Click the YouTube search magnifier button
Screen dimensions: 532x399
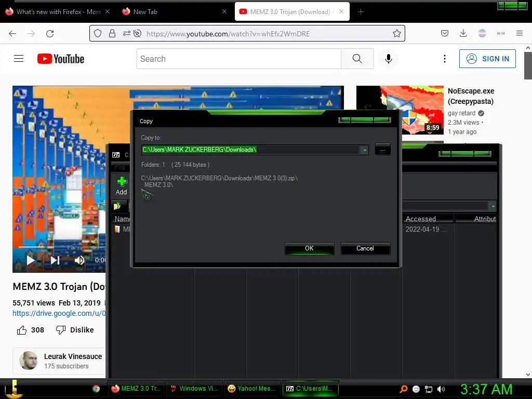[357, 59]
